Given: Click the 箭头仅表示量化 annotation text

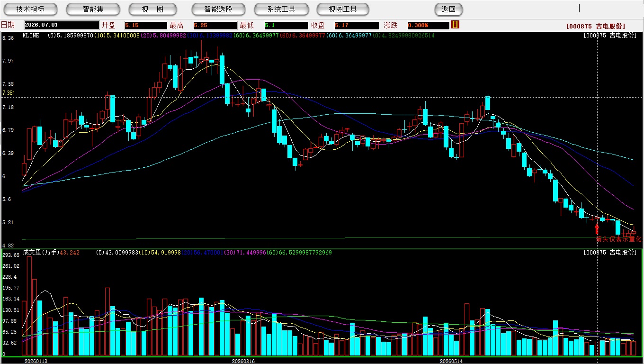Looking at the screenshot, I should (618, 239).
